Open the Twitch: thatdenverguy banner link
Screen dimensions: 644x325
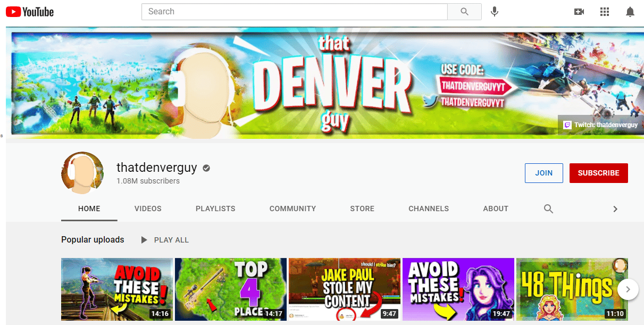pyautogui.click(x=600, y=125)
